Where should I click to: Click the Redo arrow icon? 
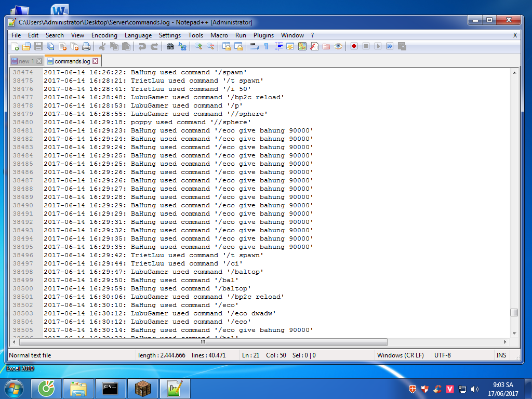[154, 46]
